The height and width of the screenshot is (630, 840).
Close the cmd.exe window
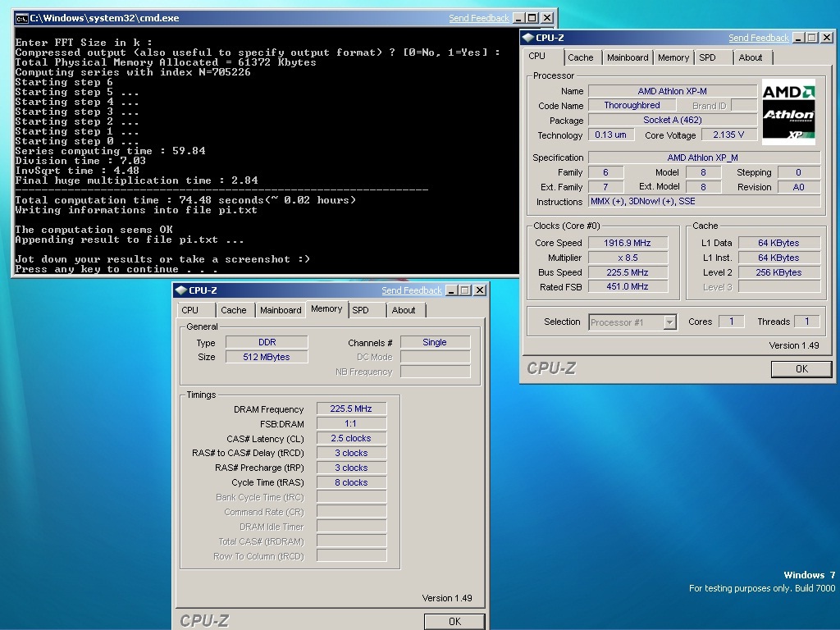[547, 18]
